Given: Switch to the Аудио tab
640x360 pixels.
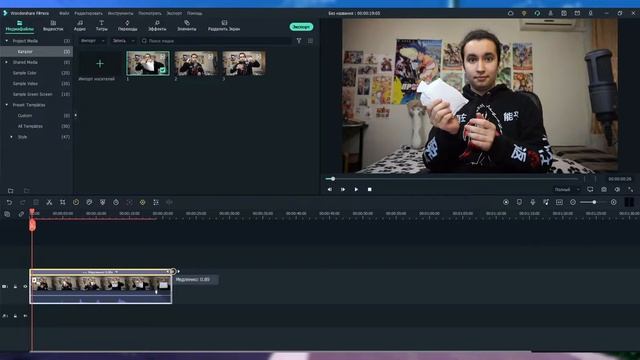Looking at the screenshot, I should (x=80, y=26).
